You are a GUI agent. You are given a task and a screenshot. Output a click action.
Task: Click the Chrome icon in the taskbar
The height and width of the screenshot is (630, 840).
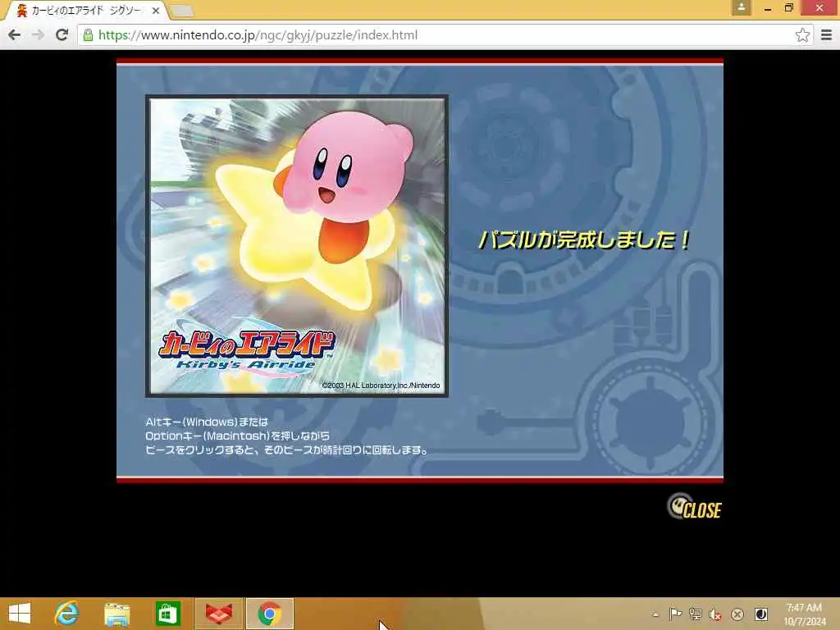coord(270,614)
